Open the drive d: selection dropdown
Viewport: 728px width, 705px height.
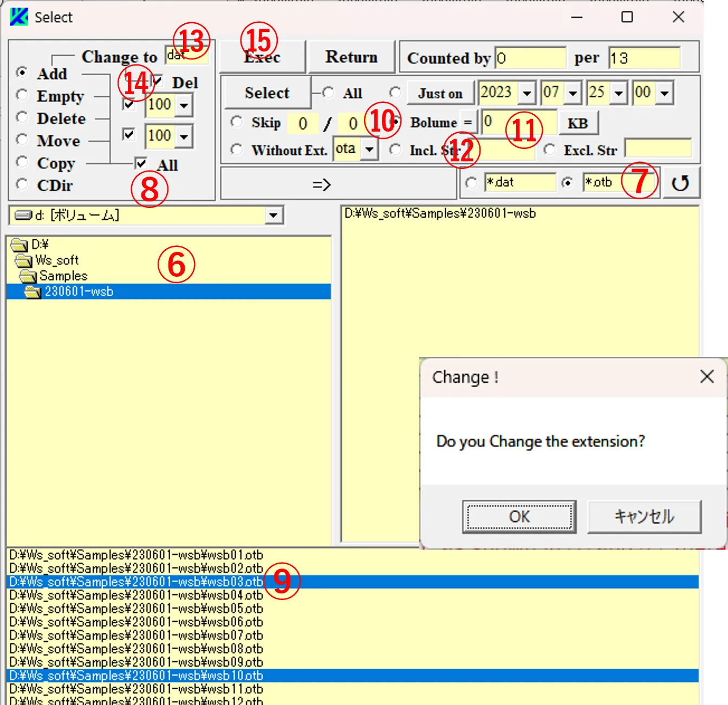point(274,216)
